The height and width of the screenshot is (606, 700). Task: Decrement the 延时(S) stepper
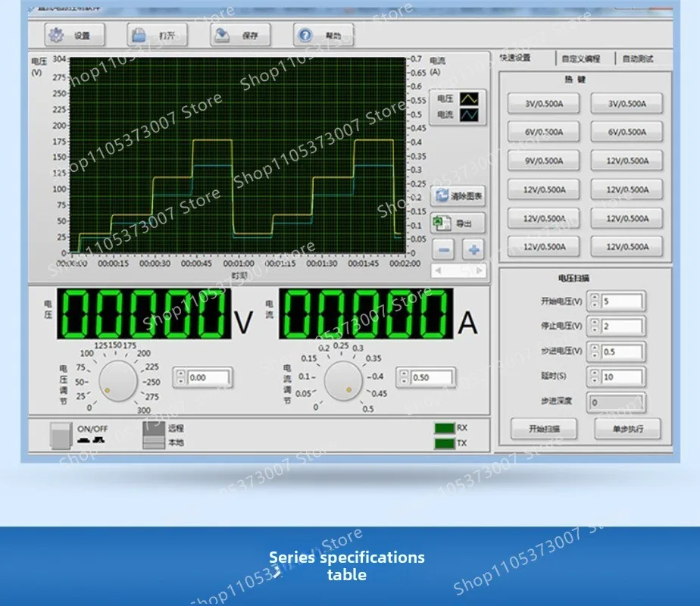(x=594, y=381)
